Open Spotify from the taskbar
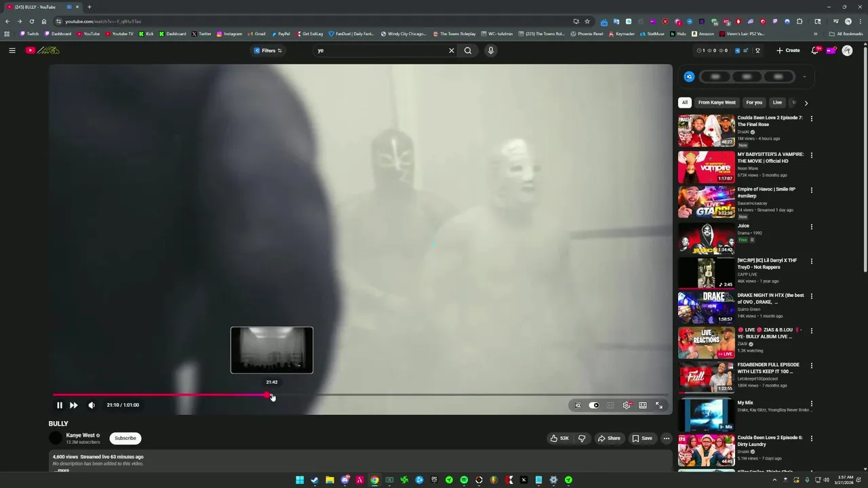 tap(464, 480)
